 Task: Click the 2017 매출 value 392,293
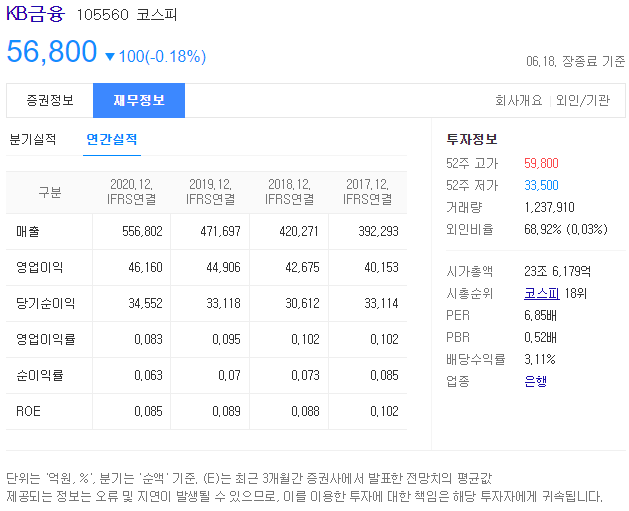[x=378, y=231]
